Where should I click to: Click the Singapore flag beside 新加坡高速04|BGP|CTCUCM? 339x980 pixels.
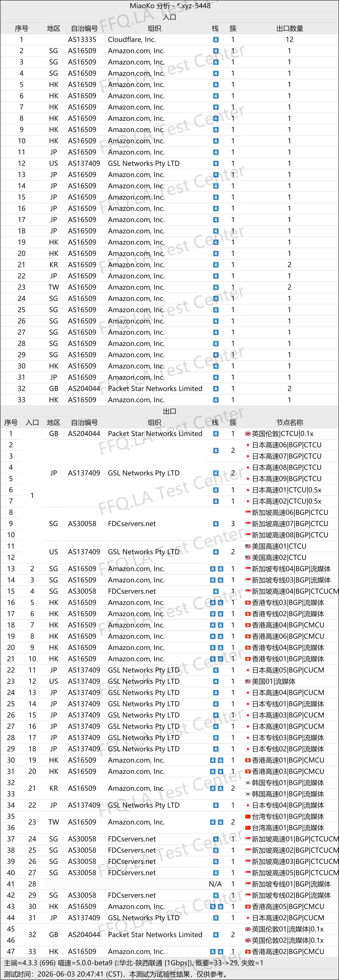pyautogui.click(x=248, y=591)
